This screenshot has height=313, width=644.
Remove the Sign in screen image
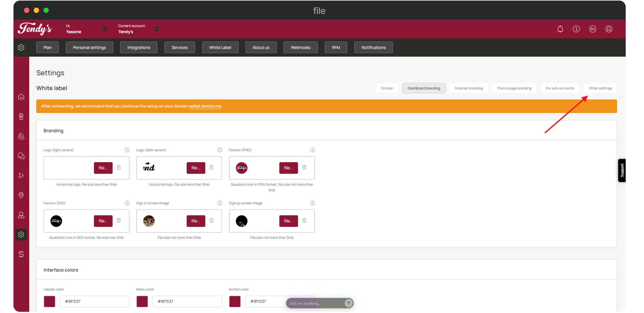point(211,220)
